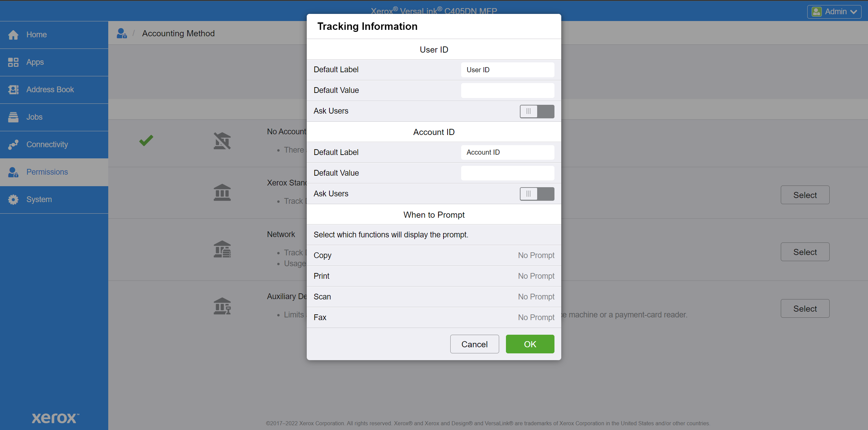
Task: Click the Address Book icon
Action: tap(13, 89)
